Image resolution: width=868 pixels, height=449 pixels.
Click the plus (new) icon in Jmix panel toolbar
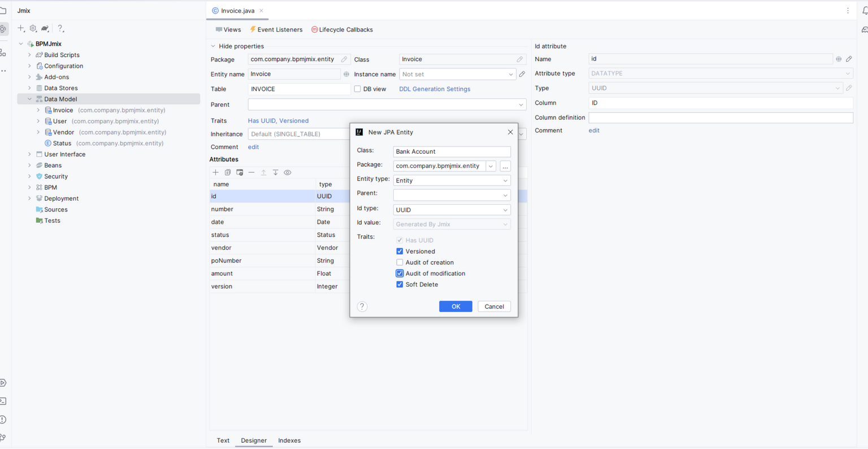pyautogui.click(x=21, y=28)
